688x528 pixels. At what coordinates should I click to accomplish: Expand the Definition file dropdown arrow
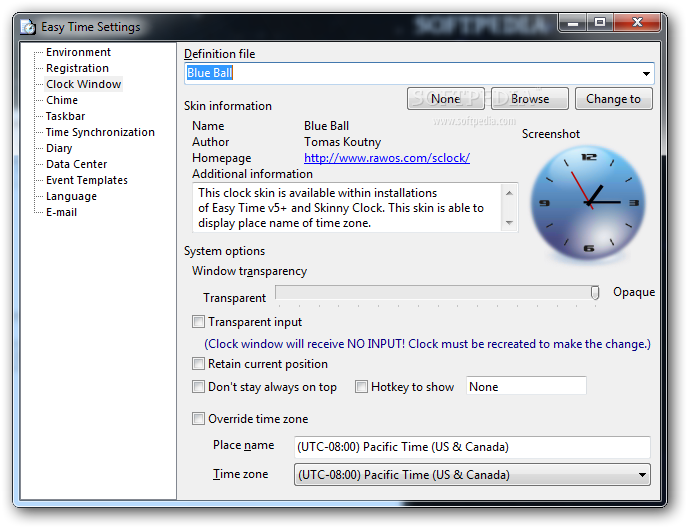[646, 73]
